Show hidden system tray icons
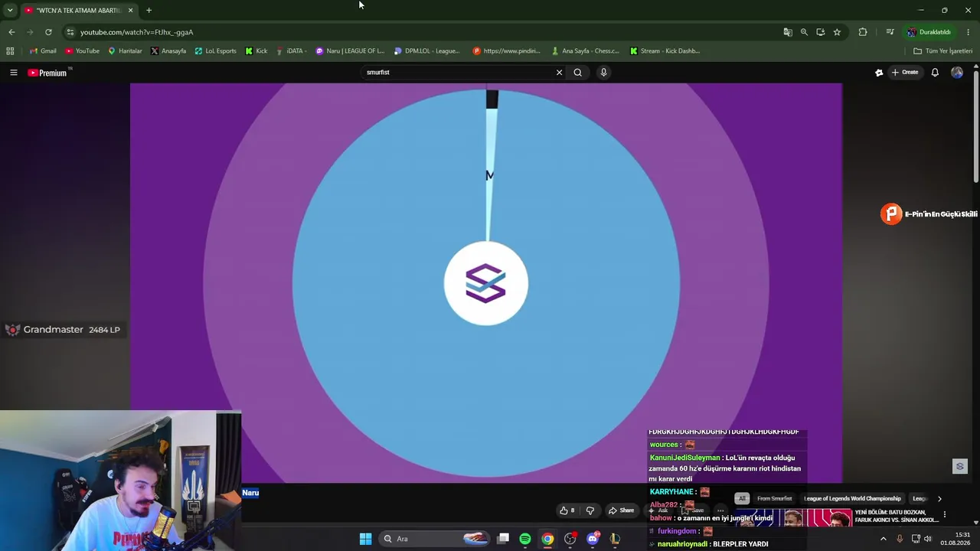980x551 pixels. click(x=883, y=539)
